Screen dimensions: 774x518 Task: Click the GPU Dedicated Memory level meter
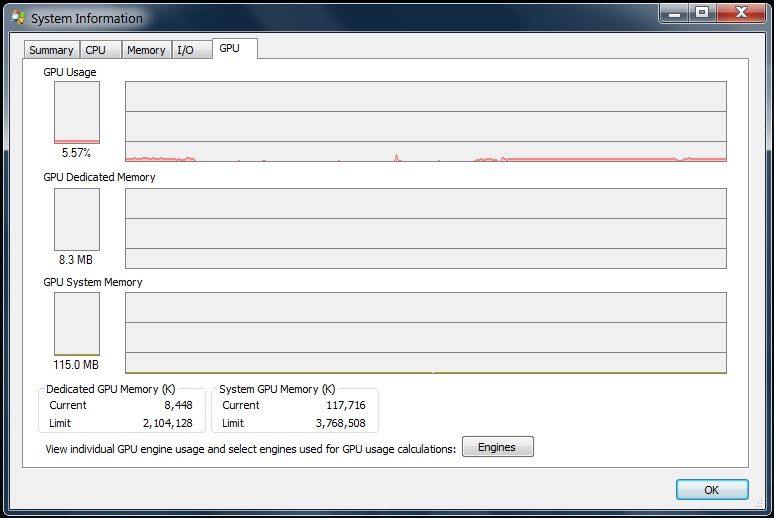point(77,219)
